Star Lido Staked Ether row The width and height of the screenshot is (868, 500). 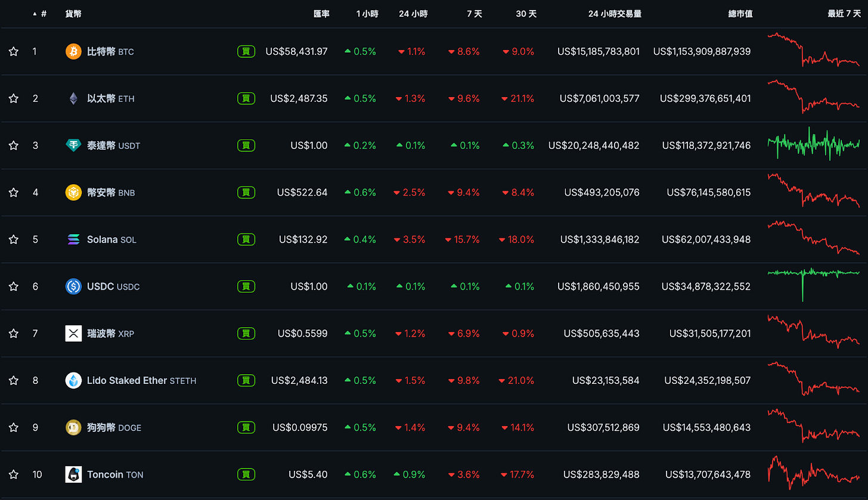pos(14,380)
